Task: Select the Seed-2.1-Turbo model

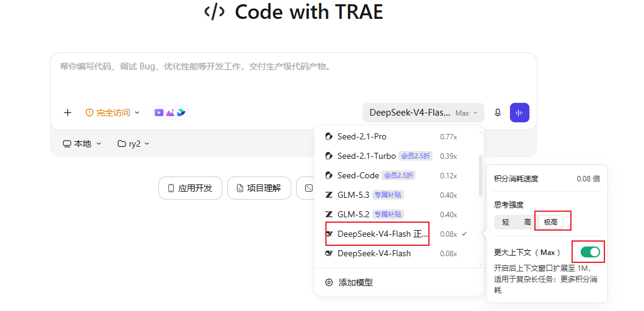Action: coord(397,156)
